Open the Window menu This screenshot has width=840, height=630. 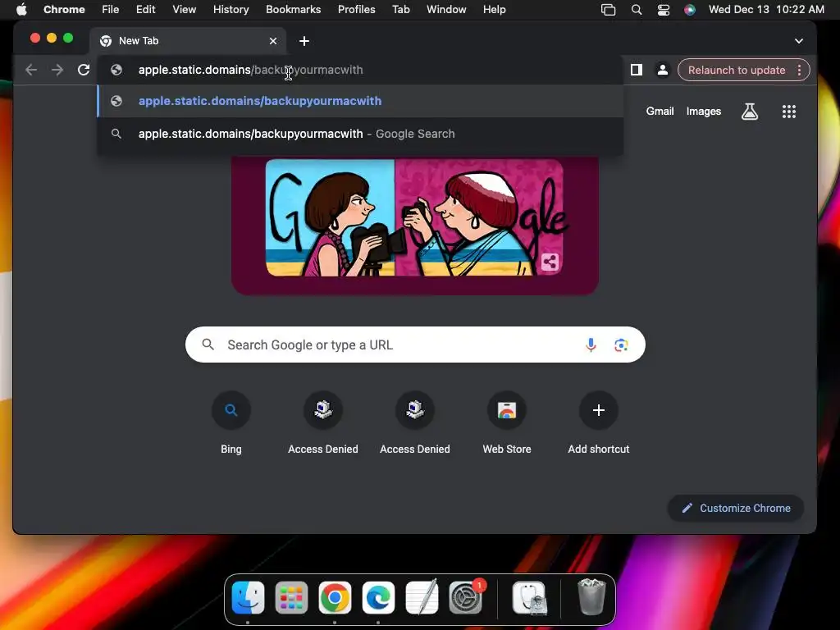446,9
